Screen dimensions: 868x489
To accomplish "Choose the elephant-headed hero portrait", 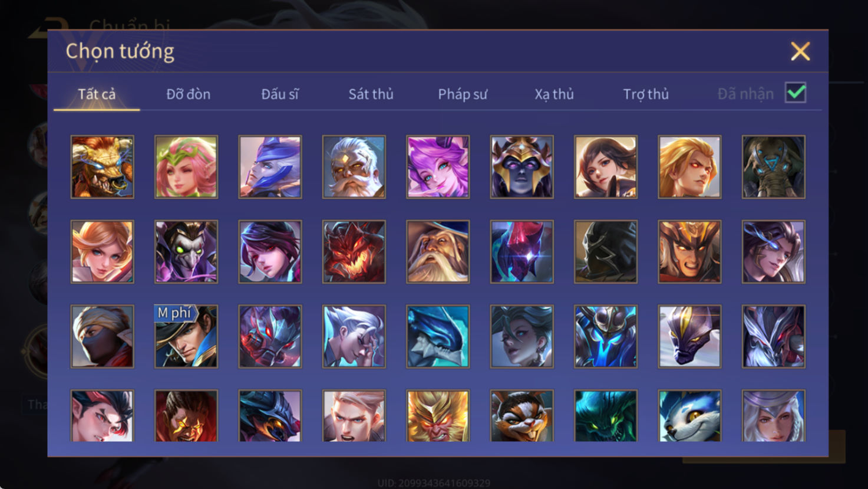I will [774, 167].
